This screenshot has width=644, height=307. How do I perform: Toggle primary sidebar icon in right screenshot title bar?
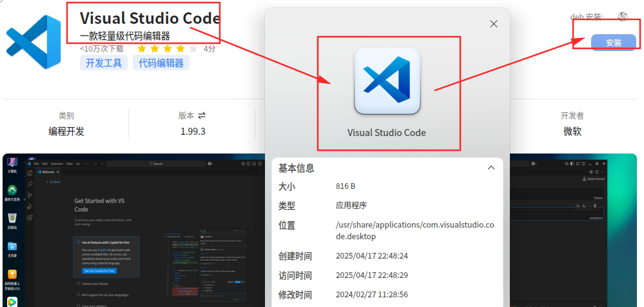(x=572, y=164)
